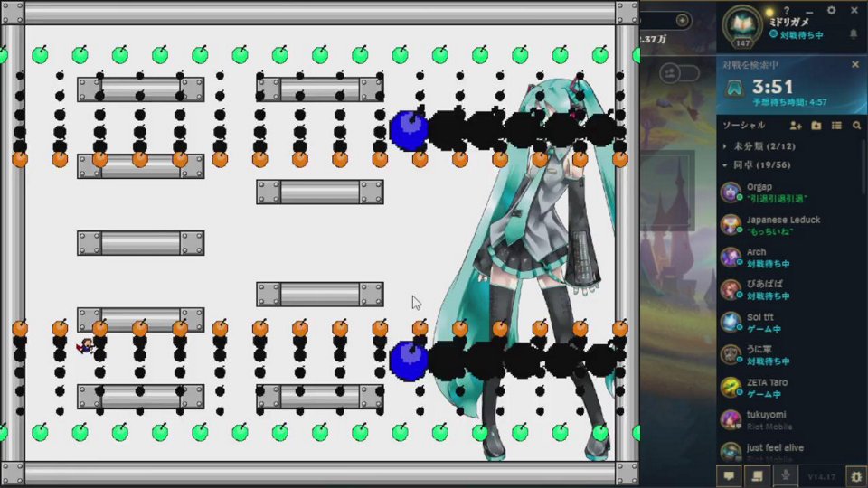Click Japanese Leduck's もっちいね status
The image size is (868, 488).
click(769, 231)
